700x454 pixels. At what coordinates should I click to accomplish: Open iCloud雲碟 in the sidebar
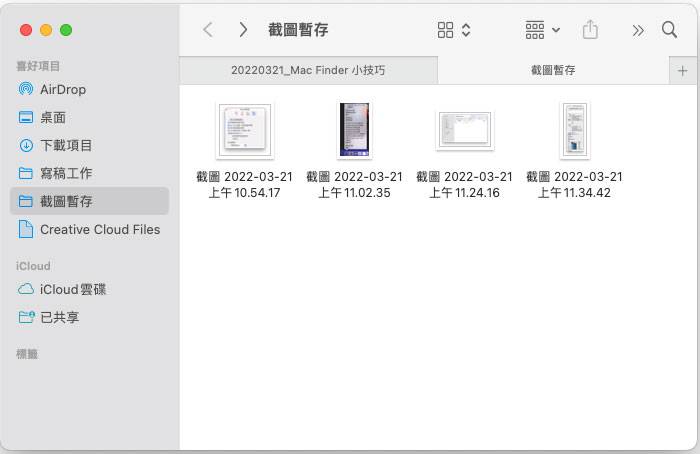click(72, 289)
